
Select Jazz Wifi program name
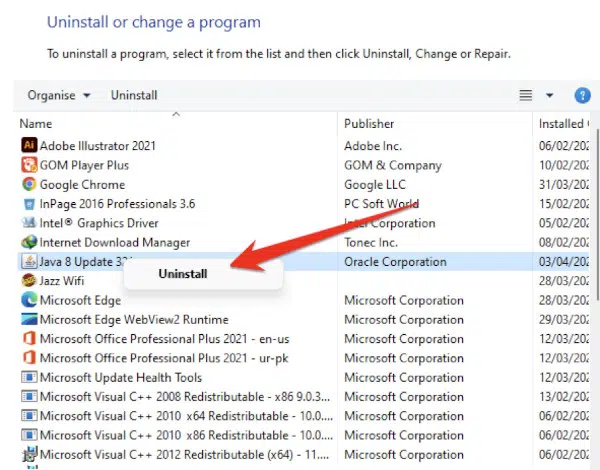62,281
